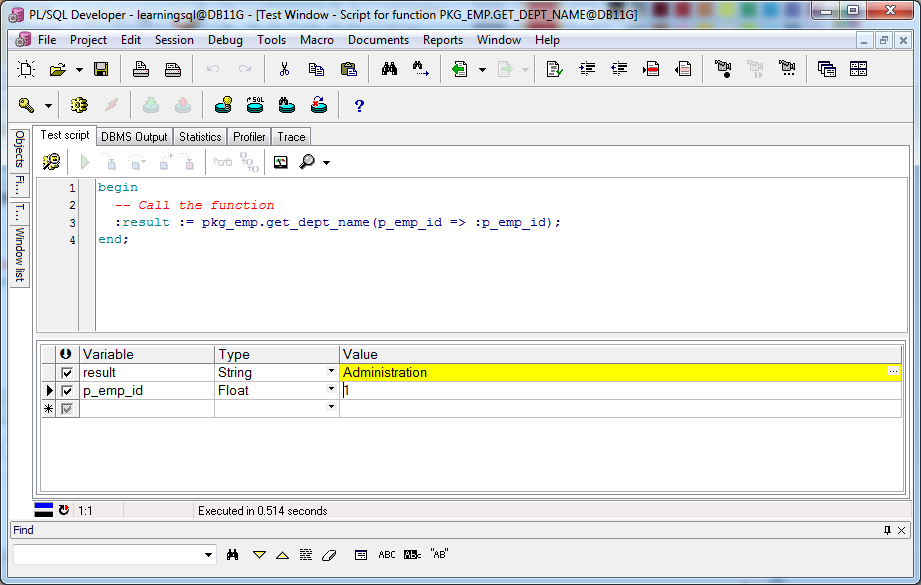Click the Record macro icon

(x=723, y=69)
